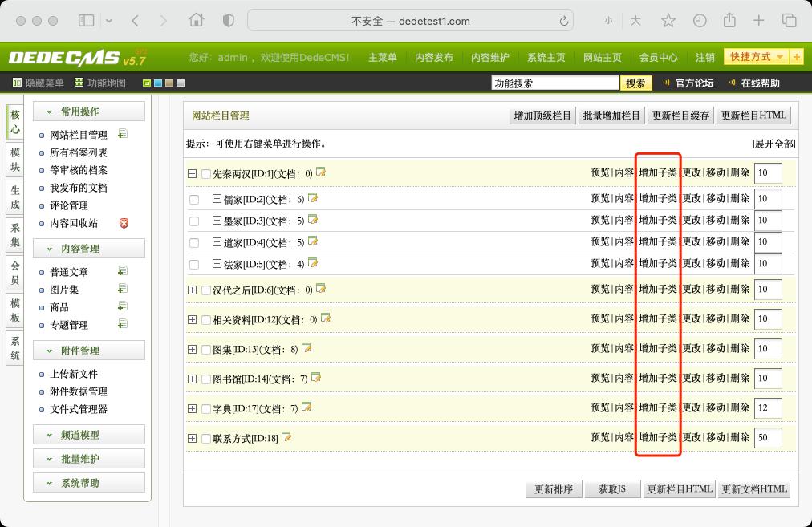Click the 增加顶级栏目 button
Screen dimensions: 812x527
coord(542,116)
